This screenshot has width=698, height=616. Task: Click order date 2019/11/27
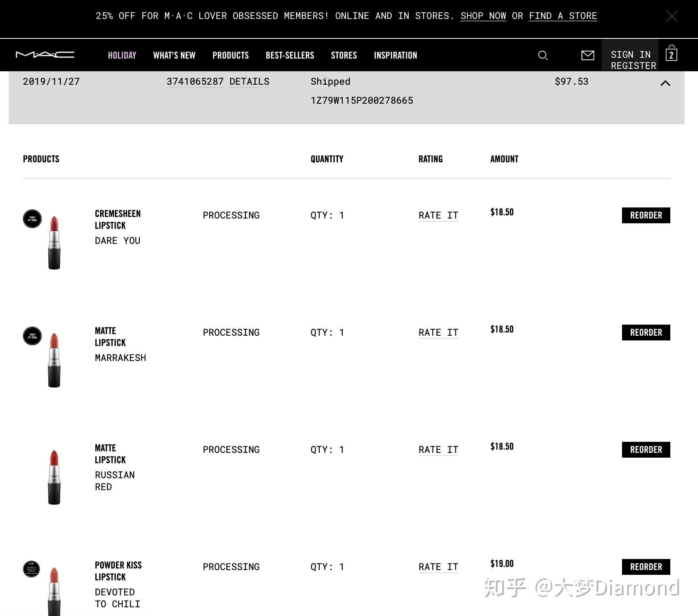[x=51, y=82]
